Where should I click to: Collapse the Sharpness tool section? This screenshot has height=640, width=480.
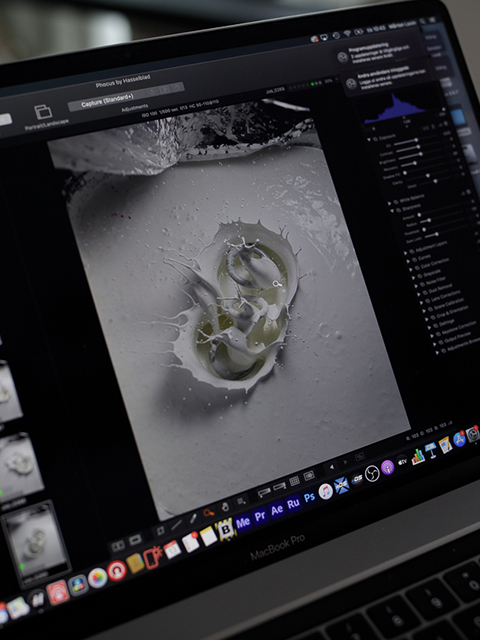(x=392, y=211)
